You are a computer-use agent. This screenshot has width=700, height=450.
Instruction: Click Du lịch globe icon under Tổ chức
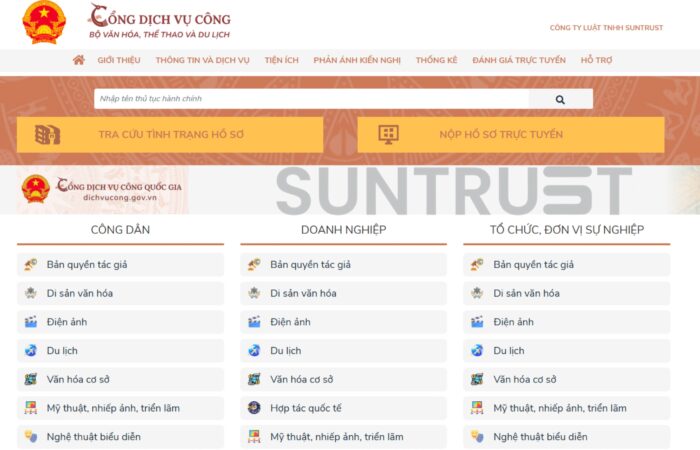[477, 350]
